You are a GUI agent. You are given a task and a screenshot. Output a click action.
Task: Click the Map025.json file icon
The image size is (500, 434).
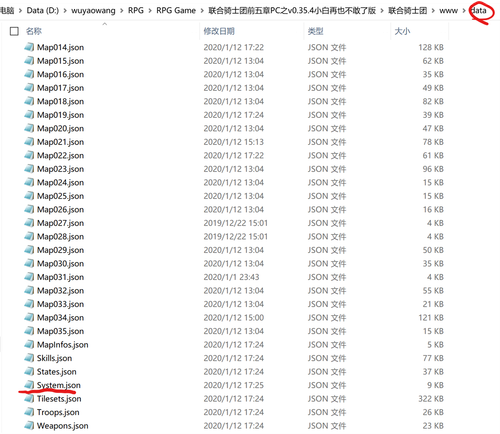coord(29,196)
